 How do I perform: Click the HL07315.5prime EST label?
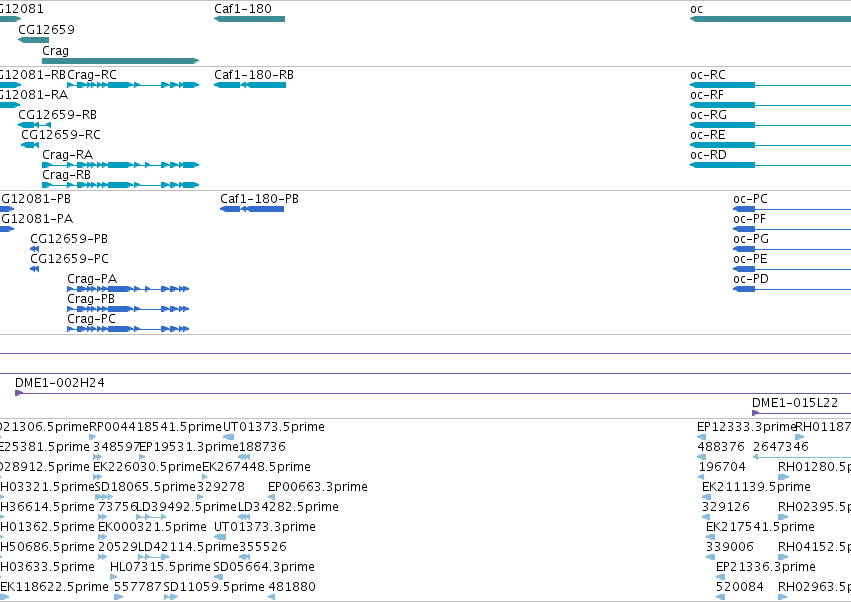160,567
